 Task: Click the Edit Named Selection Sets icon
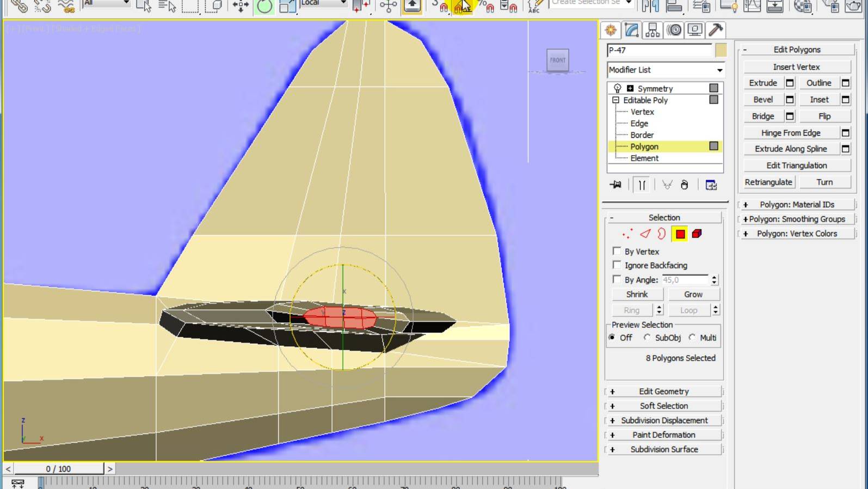[x=535, y=6]
